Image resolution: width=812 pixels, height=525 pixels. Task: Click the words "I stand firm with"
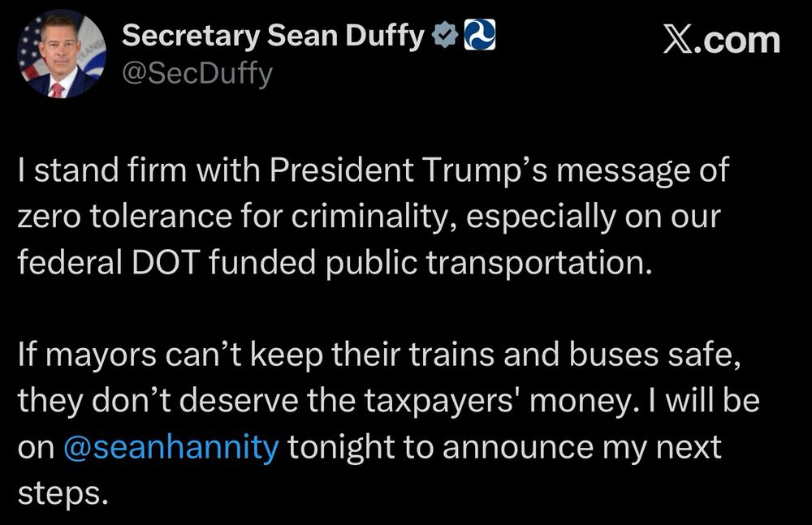139,170
